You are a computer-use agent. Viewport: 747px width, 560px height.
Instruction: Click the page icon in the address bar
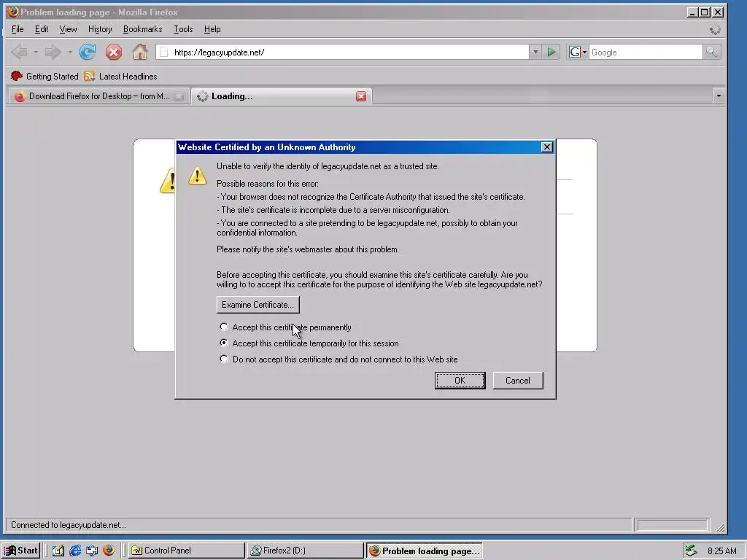pos(164,52)
